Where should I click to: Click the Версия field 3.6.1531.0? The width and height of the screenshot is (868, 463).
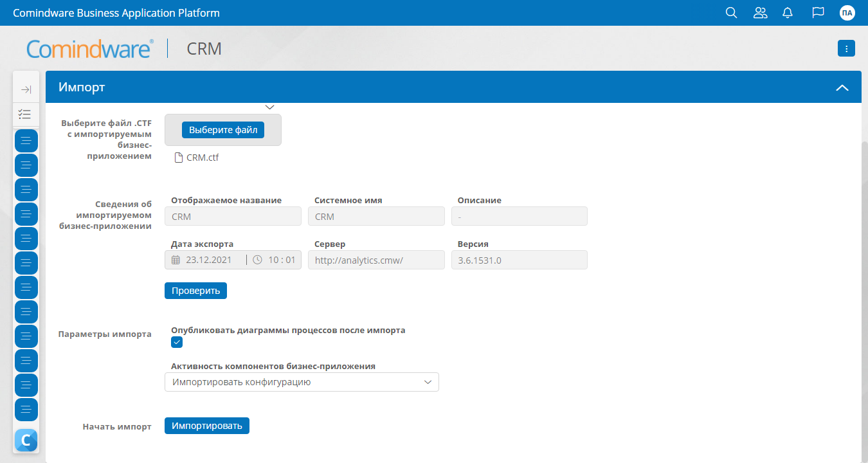(x=520, y=260)
